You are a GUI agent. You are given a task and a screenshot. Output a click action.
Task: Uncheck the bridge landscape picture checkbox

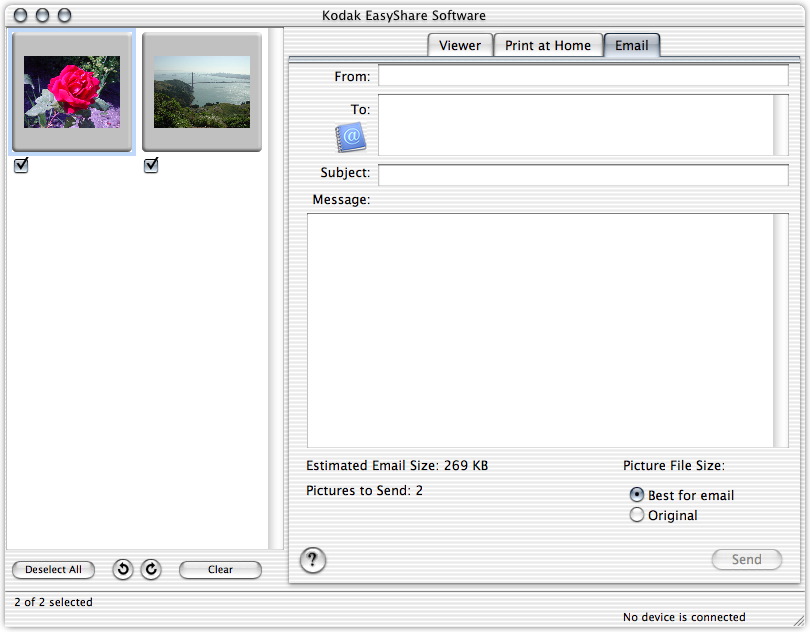[x=151, y=166]
